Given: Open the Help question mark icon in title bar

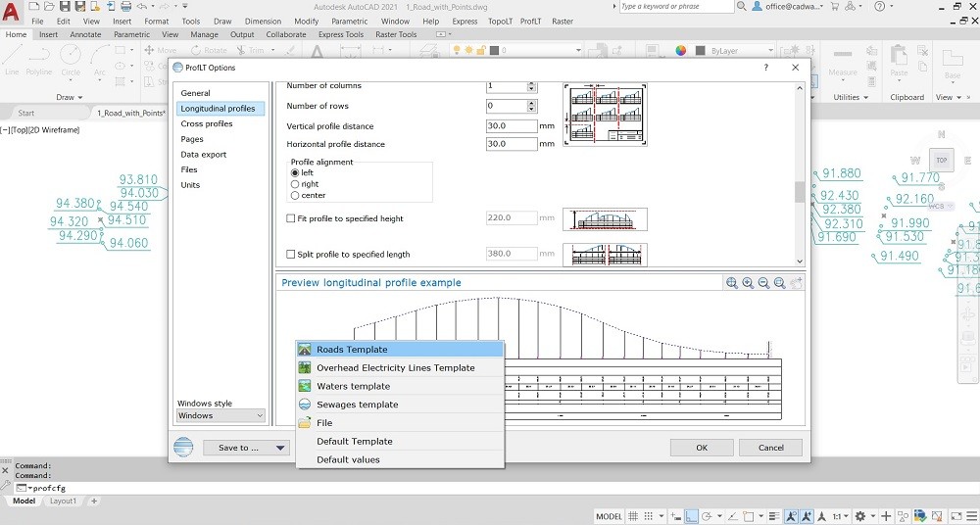Looking at the screenshot, I should tap(879, 6).
